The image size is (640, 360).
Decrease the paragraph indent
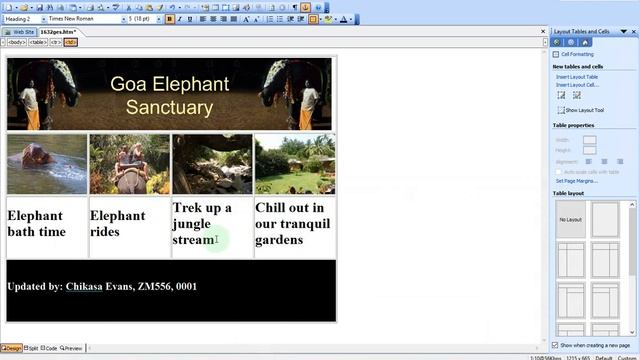pos(290,19)
